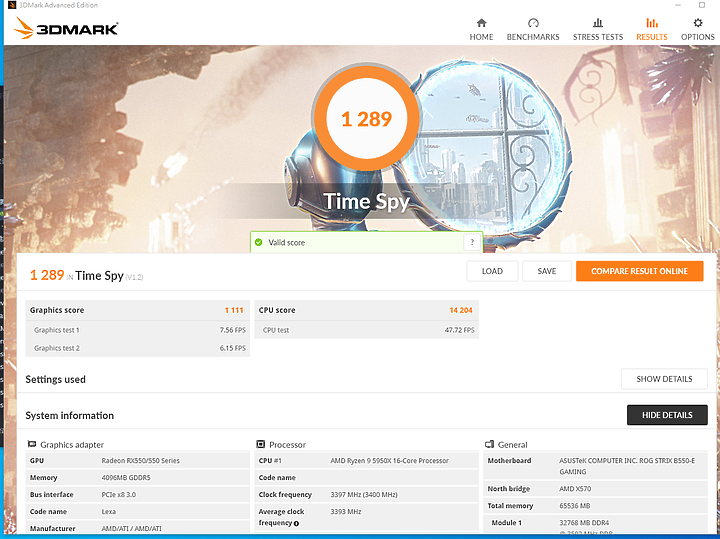The image size is (720, 539).
Task: Click the PCIe x8 3.0 bus interface value
Action: pos(118,494)
